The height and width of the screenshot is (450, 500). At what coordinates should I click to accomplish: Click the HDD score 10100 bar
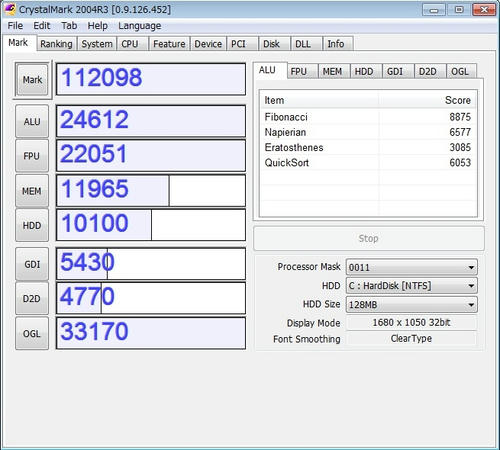(x=151, y=225)
